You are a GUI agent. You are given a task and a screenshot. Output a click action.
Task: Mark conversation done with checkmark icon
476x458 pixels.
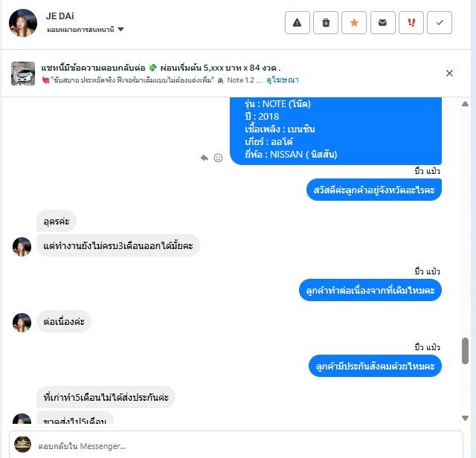440,23
